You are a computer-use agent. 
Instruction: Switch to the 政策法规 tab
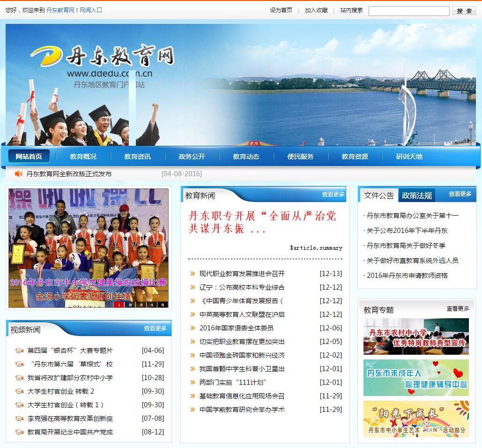pyautogui.click(x=416, y=195)
